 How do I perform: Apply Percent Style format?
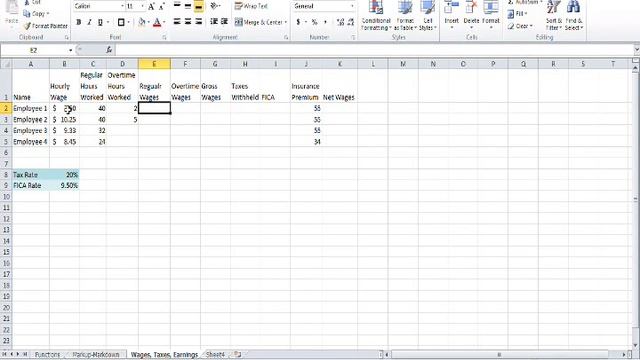[314, 22]
